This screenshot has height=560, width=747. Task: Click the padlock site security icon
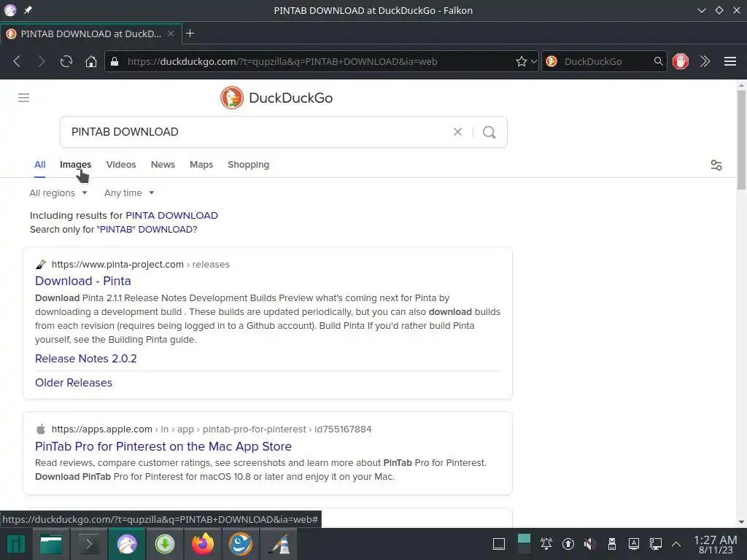coord(115,61)
